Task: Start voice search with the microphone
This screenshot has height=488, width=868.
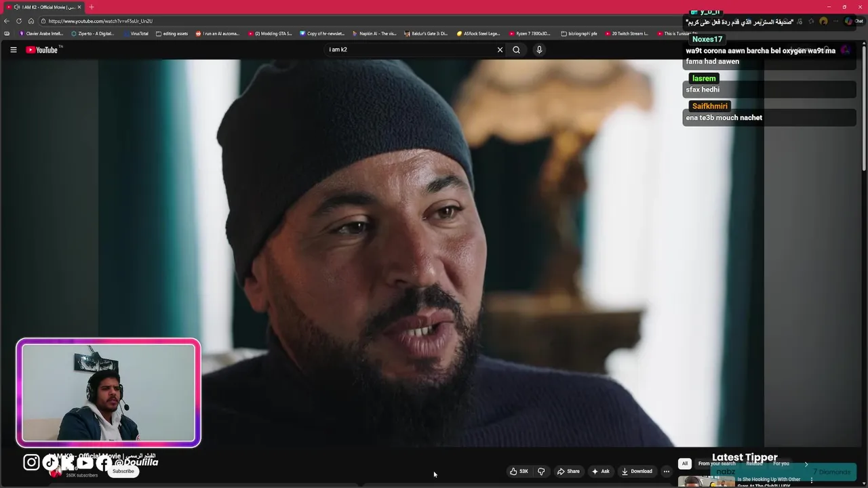Action: [x=539, y=49]
